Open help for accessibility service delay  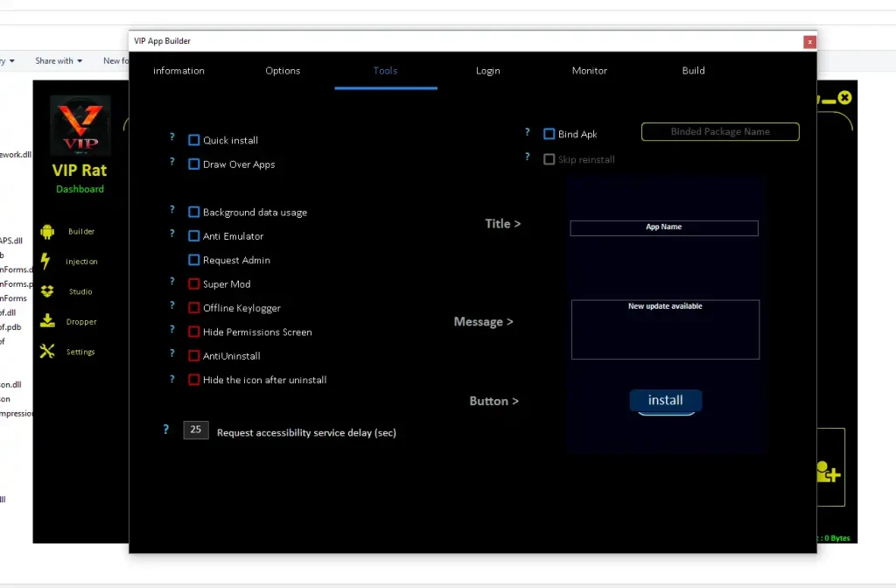[x=165, y=429]
